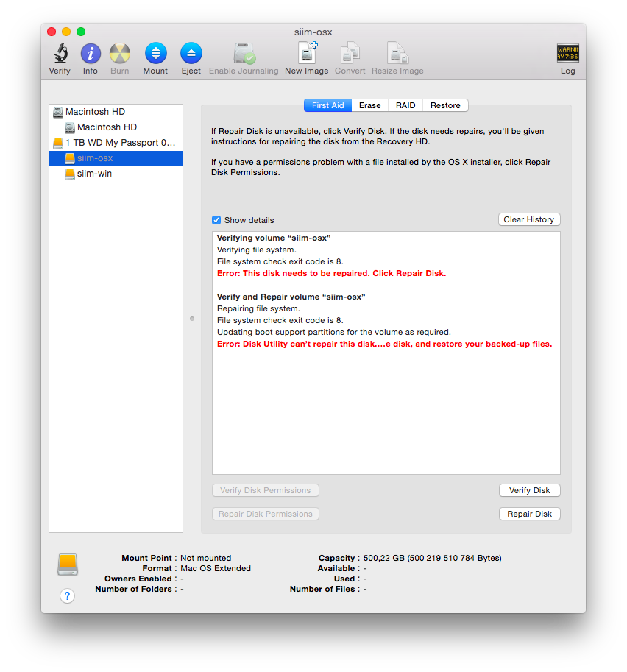Click the 'Disk Utility can't repair this disk' error
The width and height of the screenshot is (627, 672).
coord(384,344)
